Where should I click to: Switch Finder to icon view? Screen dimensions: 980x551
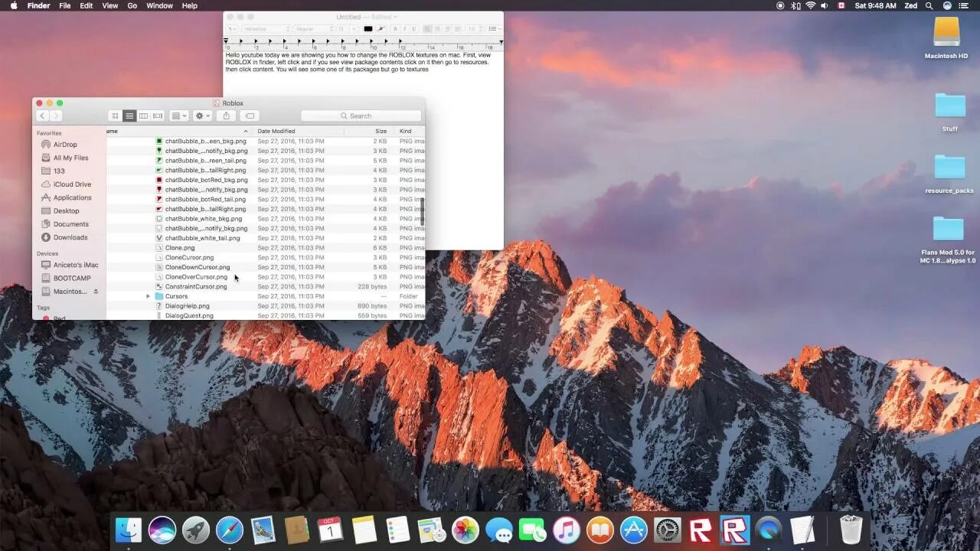point(116,116)
